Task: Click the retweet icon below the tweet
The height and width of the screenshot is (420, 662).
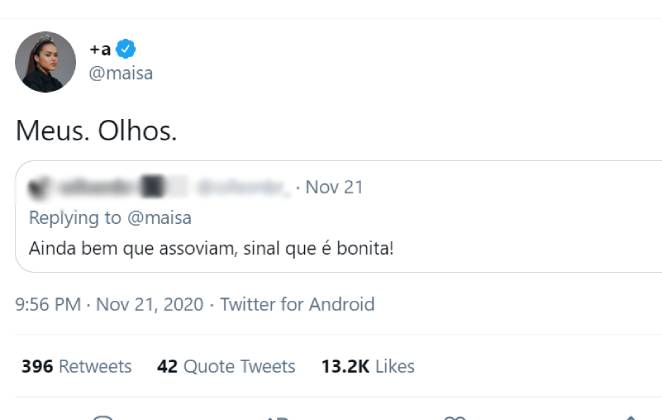Action: [x=278, y=416]
